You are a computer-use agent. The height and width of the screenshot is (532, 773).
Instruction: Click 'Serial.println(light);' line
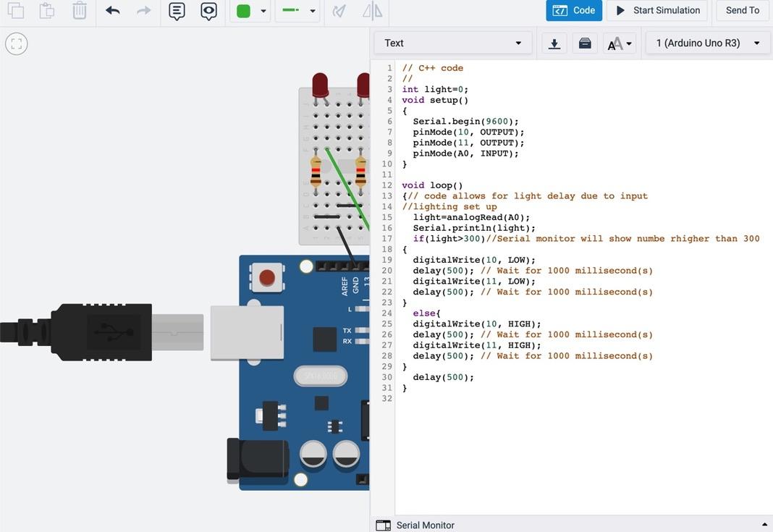pyautogui.click(x=474, y=228)
